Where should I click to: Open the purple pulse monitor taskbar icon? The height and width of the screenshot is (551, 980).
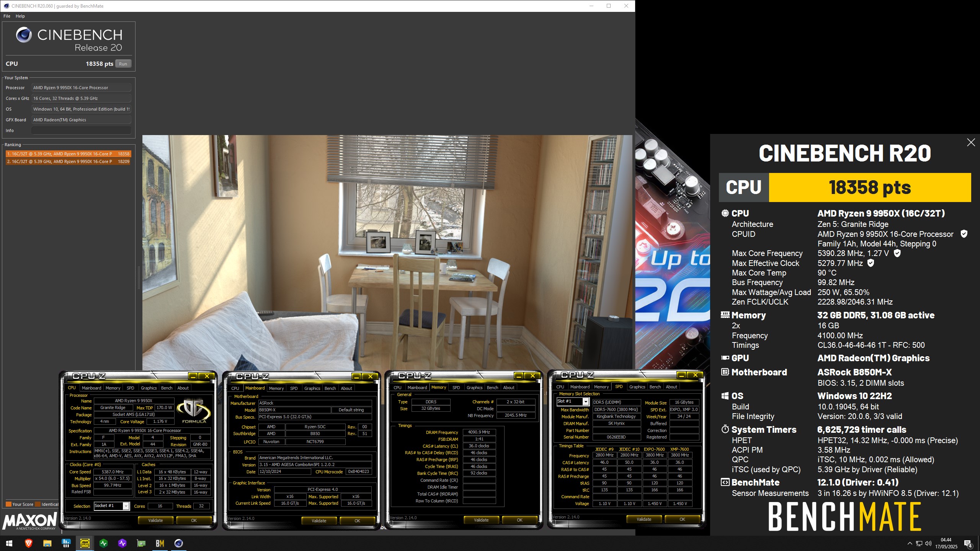pos(122,543)
